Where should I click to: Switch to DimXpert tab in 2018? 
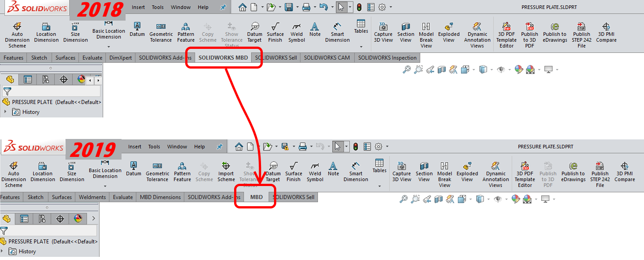coord(121,57)
